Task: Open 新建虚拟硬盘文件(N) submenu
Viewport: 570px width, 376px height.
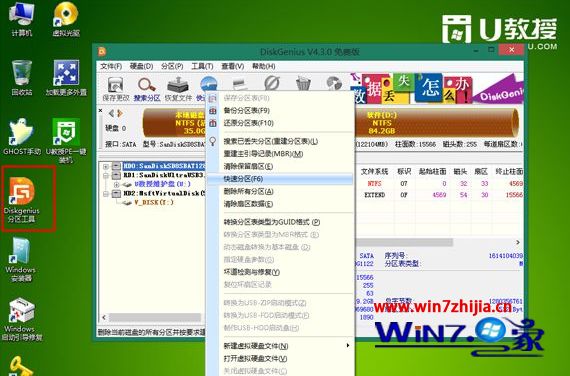Action: pyautogui.click(x=280, y=346)
